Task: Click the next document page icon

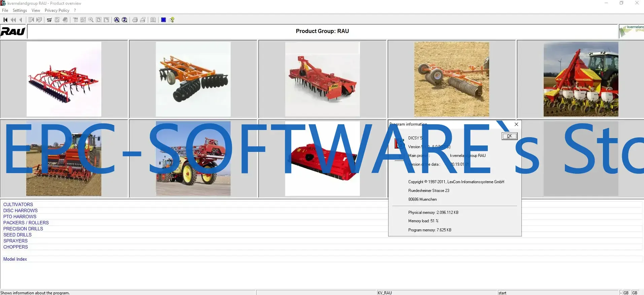Action: 39,20
